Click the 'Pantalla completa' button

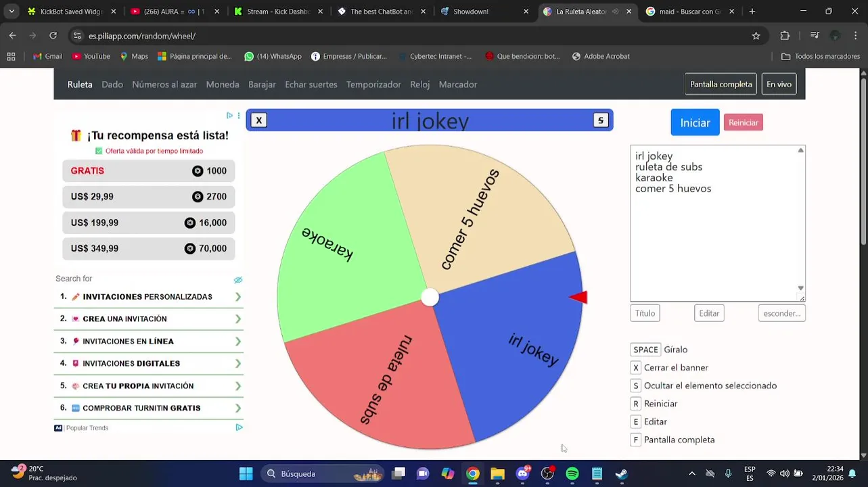[721, 85]
